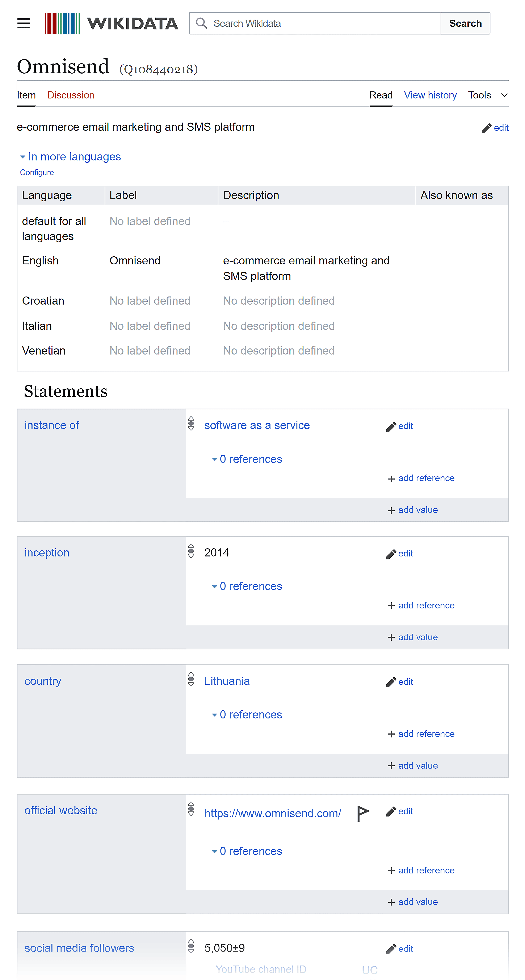Screen dimensions: 525x980
Task: Click the Configure languages link
Action: point(37,173)
